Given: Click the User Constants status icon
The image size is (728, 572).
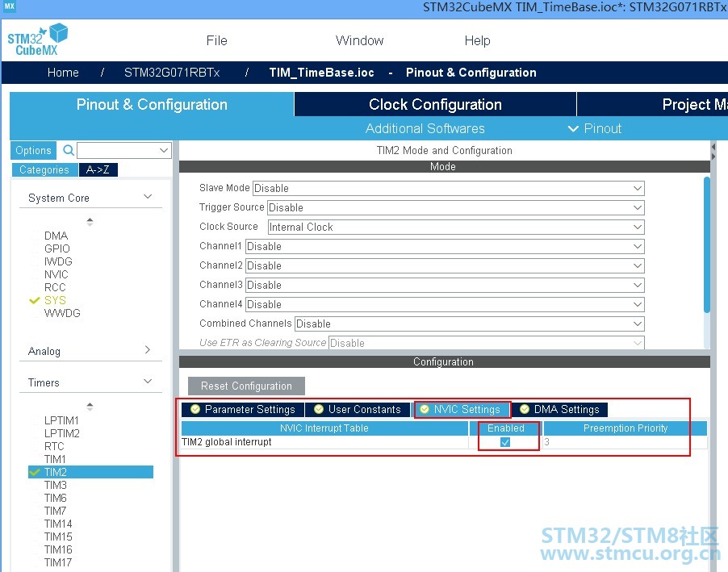Looking at the screenshot, I should pyautogui.click(x=319, y=409).
